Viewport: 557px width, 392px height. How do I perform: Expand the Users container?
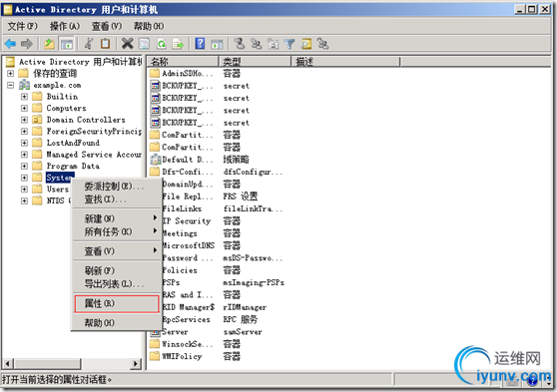24,190
